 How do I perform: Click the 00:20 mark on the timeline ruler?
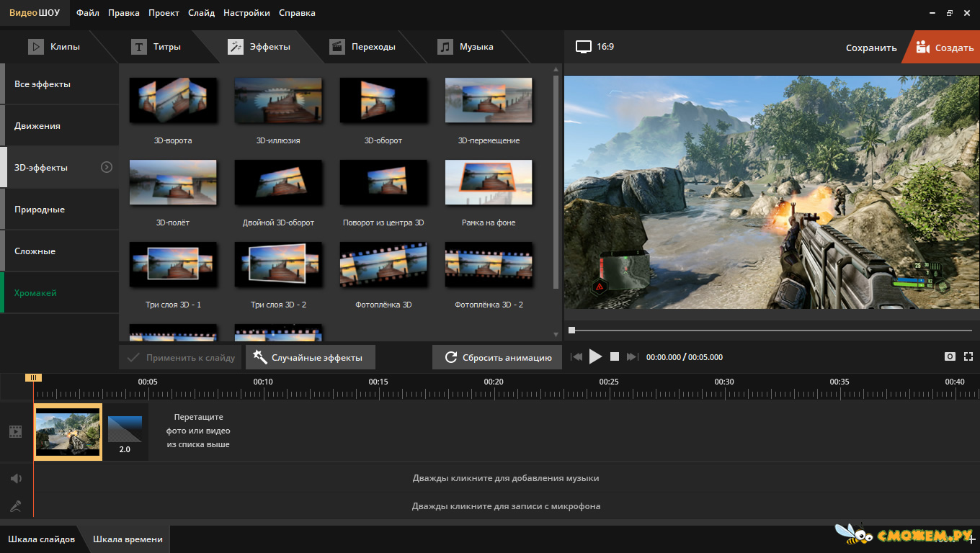(494, 382)
